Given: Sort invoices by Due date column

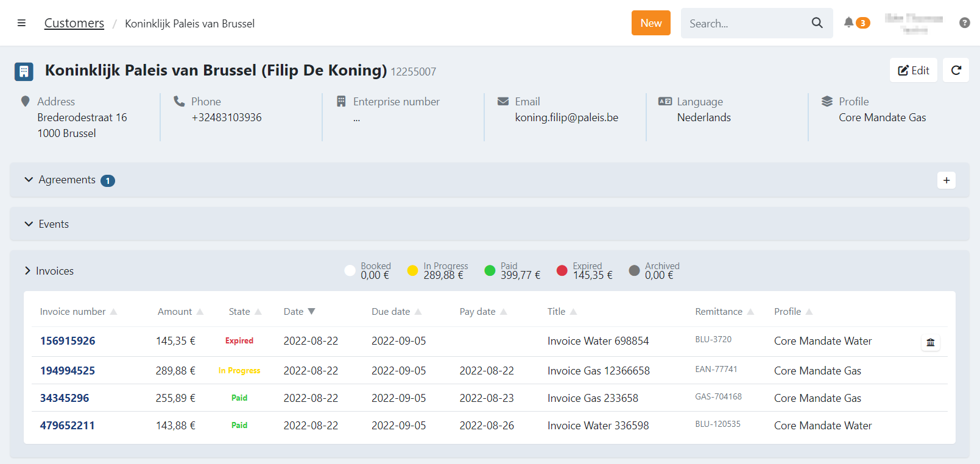Looking at the screenshot, I should coord(390,312).
